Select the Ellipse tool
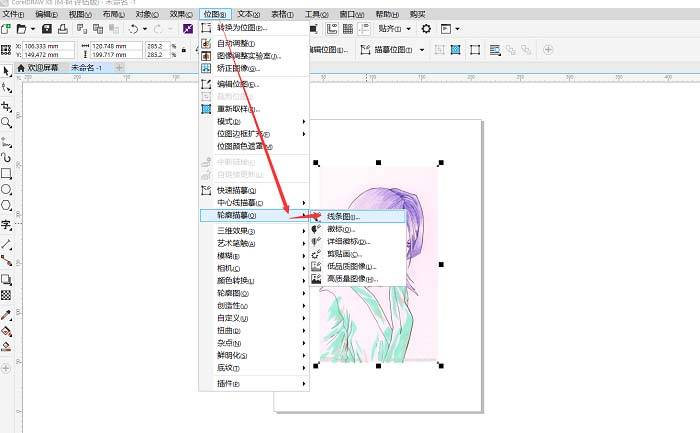 click(x=7, y=190)
